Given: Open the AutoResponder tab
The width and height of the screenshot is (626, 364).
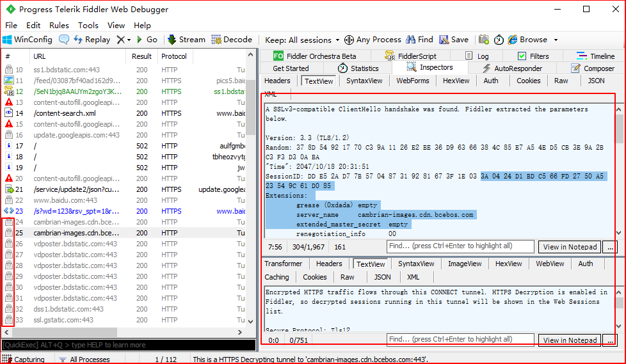Looking at the screenshot, I should (513, 68).
